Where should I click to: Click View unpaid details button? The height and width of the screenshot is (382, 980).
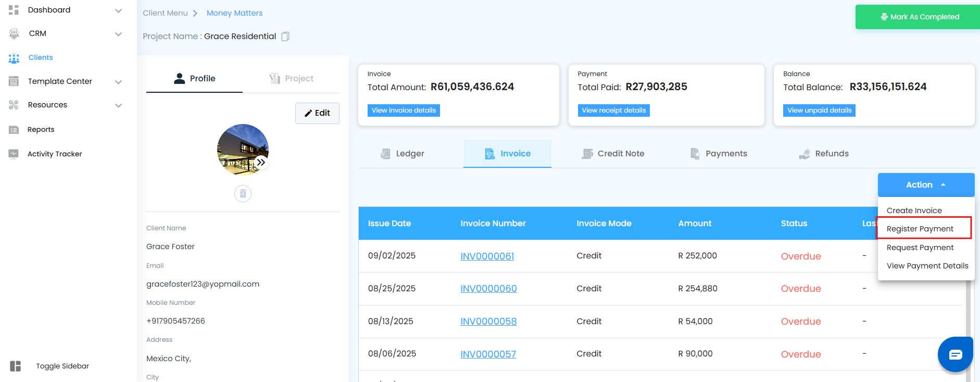point(819,110)
